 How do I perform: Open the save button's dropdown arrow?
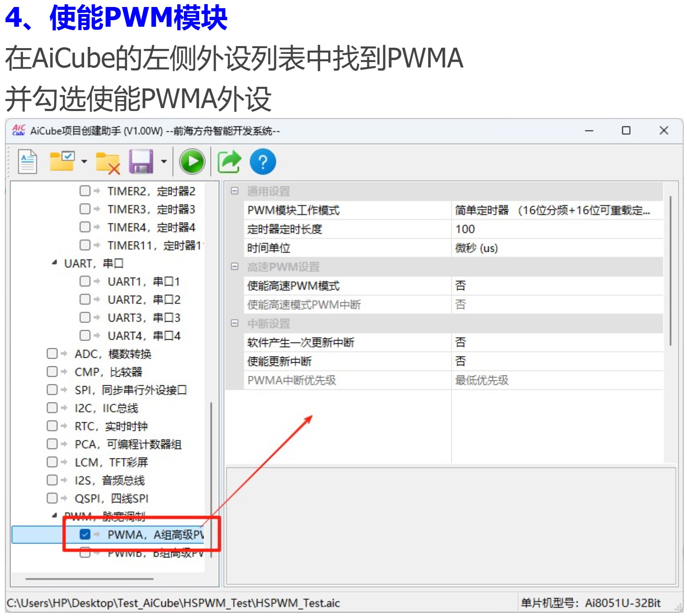[163, 162]
